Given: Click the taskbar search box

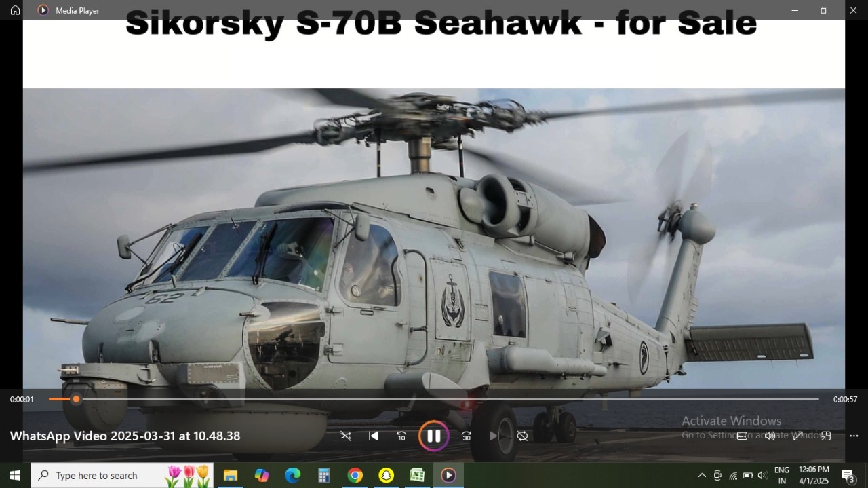Looking at the screenshot, I should 122,476.
